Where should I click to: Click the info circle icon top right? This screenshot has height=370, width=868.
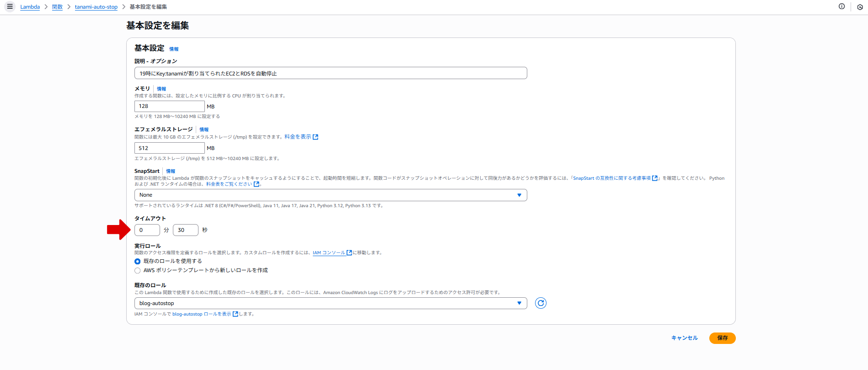click(841, 6)
